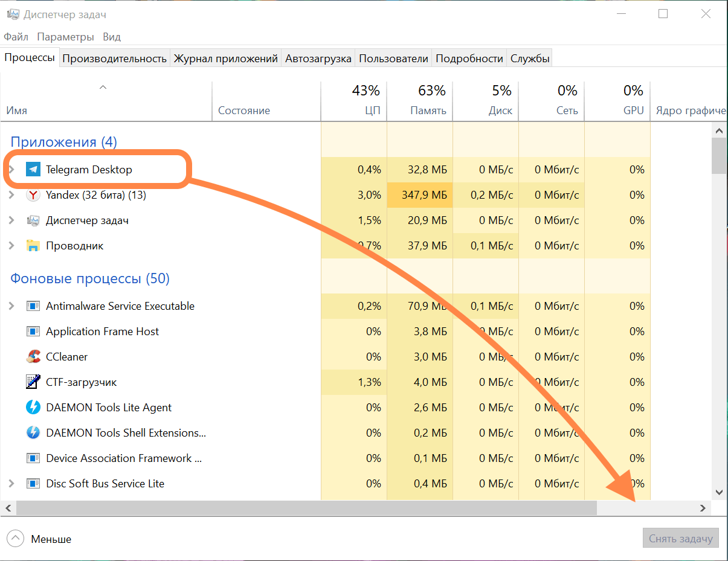Click the Меньше details toggle label
Viewport: 728px width, 561px height.
[51, 539]
